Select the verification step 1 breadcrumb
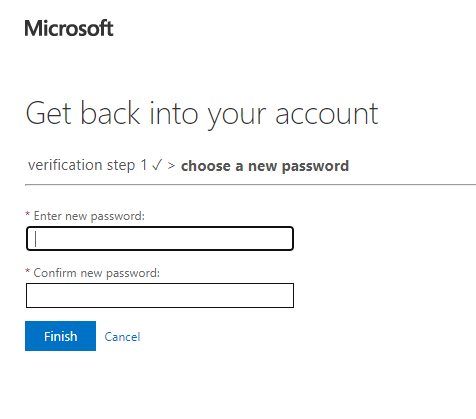This screenshot has width=476, height=419. click(88, 165)
